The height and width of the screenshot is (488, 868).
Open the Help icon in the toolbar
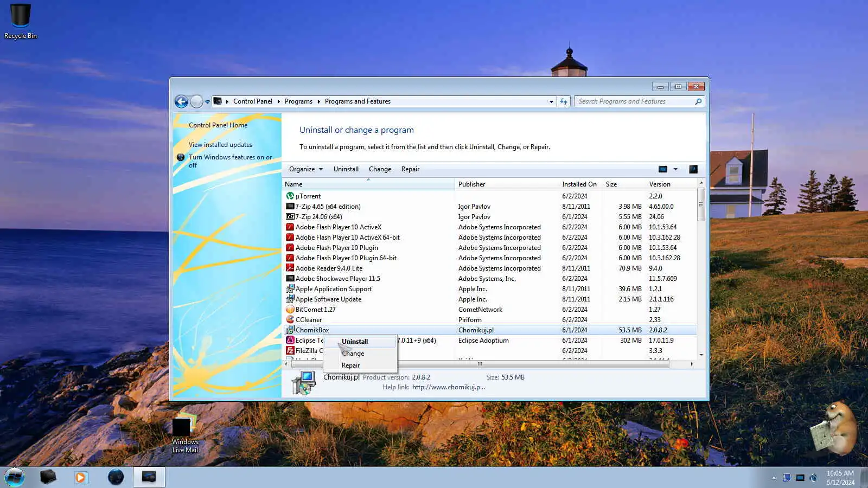(x=693, y=169)
